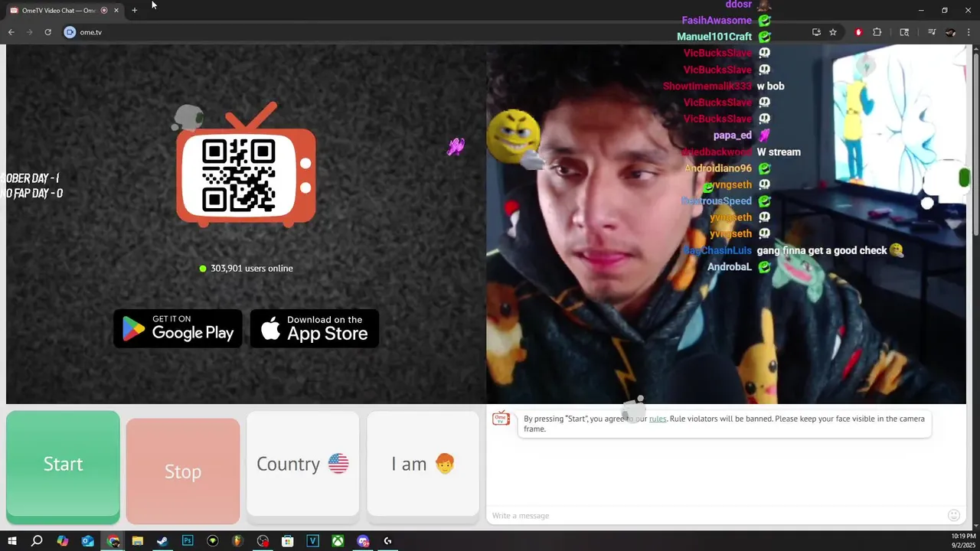Open OBS Studio from the taskbar
Image resolution: width=980 pixels, height=551 pixels.
click(x=263, y=541)
